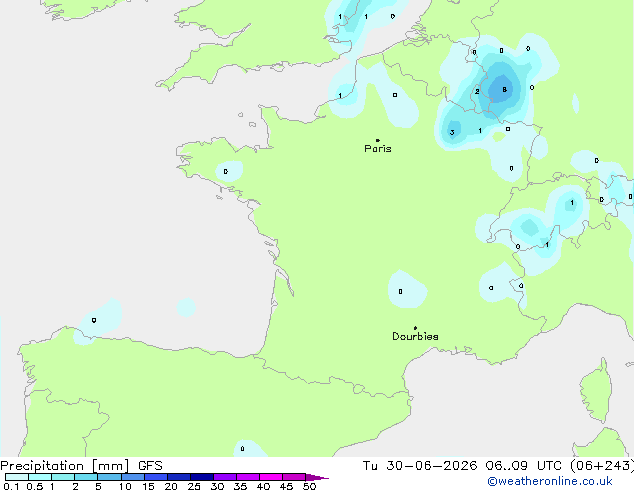Pick the 1 to 2 legend swatch

[63, 477]
